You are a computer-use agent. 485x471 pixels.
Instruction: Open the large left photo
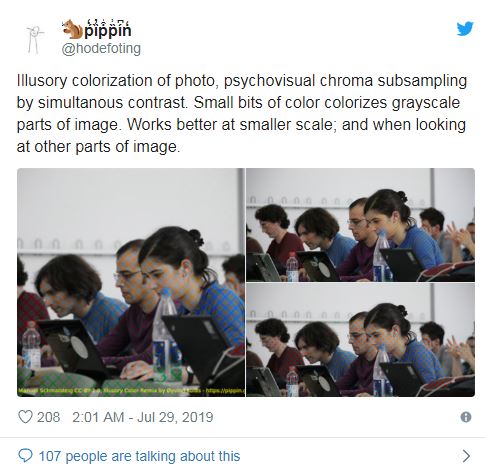point(131,282)
